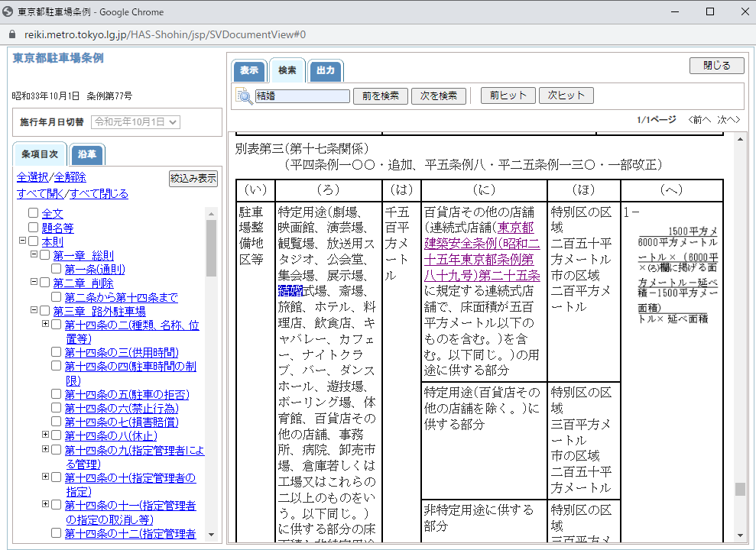756x550 pixels.
Task: Click the search magnifier icon beside the keyword field
Action: (x=244, y=95)
